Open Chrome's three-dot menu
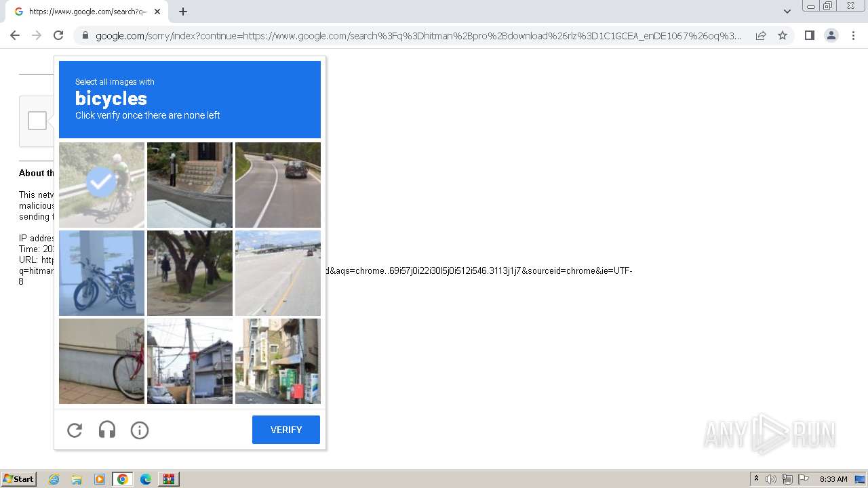Image resolution: width=868 pixels, height=488 pixels. point(853,35)
